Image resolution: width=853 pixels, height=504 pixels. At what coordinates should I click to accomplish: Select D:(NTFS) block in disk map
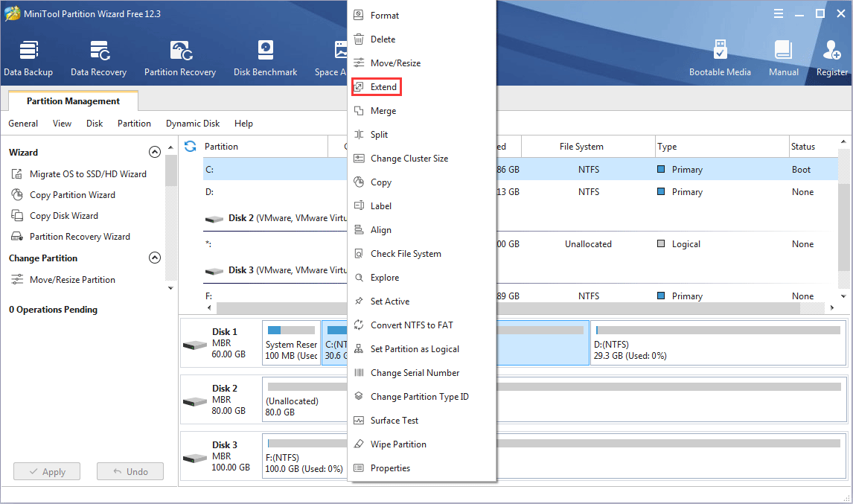pos(718,343)
